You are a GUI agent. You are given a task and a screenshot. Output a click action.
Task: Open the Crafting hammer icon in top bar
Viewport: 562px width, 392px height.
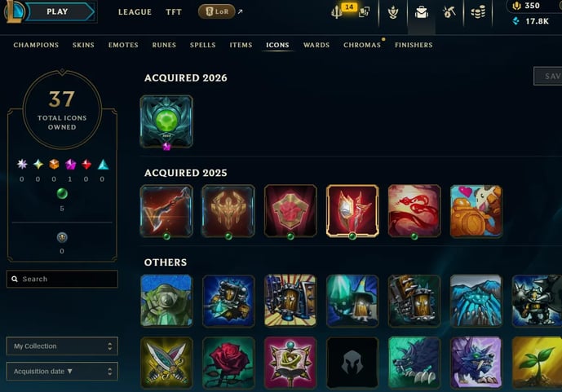[x=449, y=12]
